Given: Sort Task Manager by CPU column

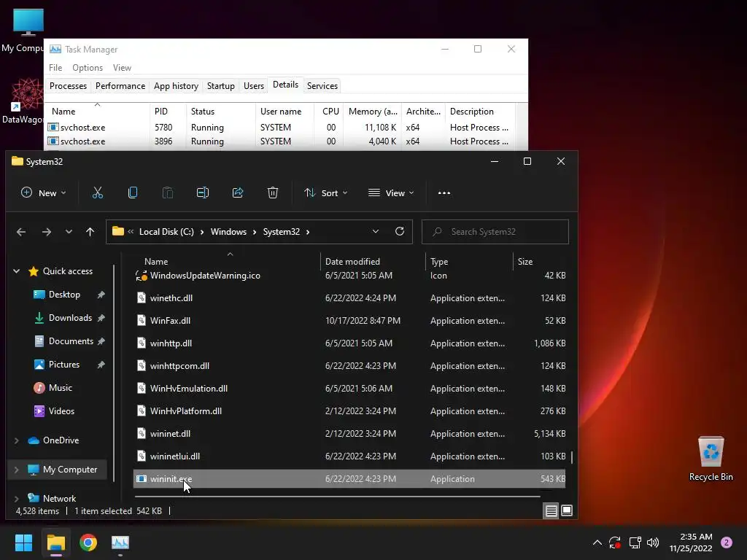Looking at the screenshot, I should [330, 112].
